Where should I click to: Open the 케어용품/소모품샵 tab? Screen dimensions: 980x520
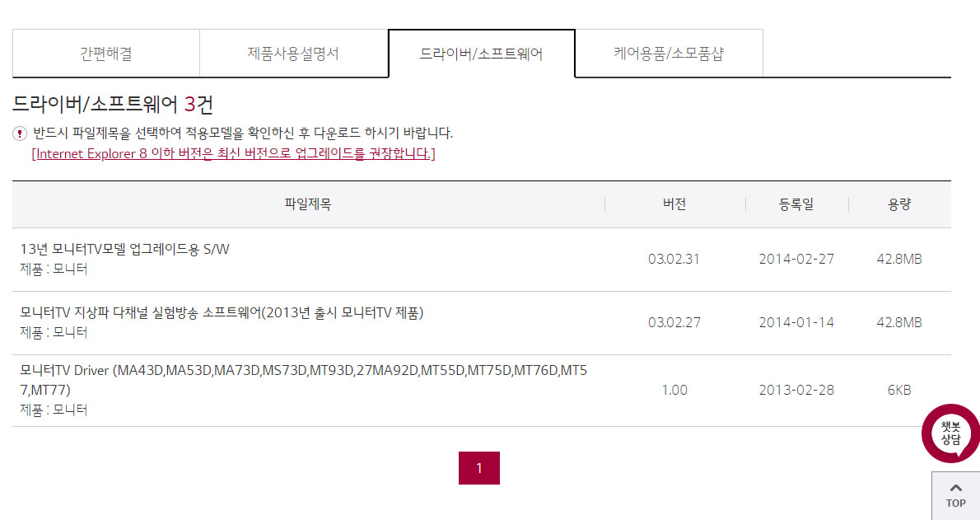(669, 54)
